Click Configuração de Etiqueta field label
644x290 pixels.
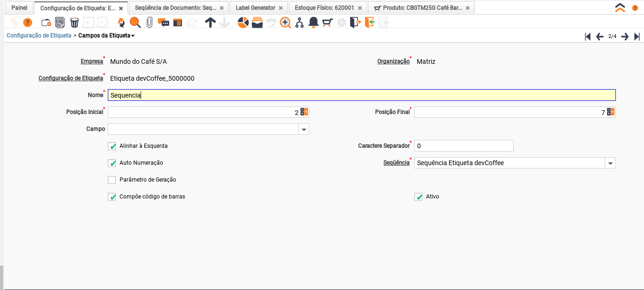click(71, 78)
